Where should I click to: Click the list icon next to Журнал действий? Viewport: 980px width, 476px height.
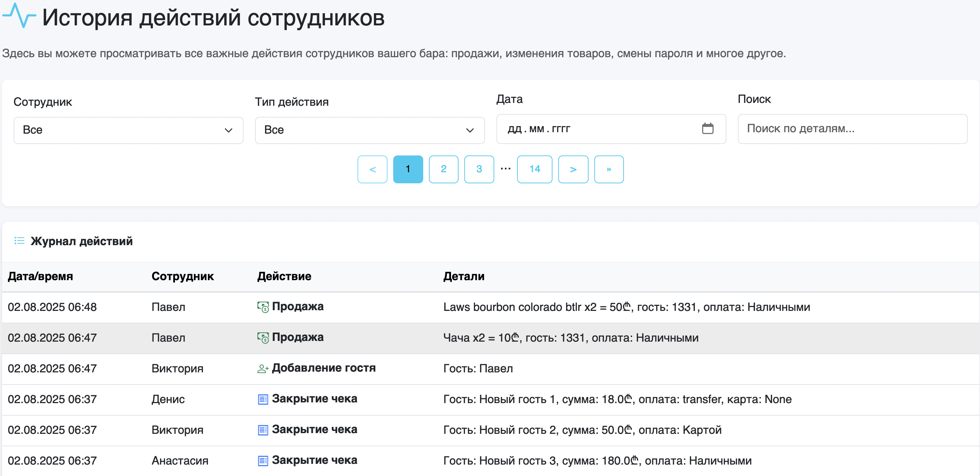click(19, 241)
